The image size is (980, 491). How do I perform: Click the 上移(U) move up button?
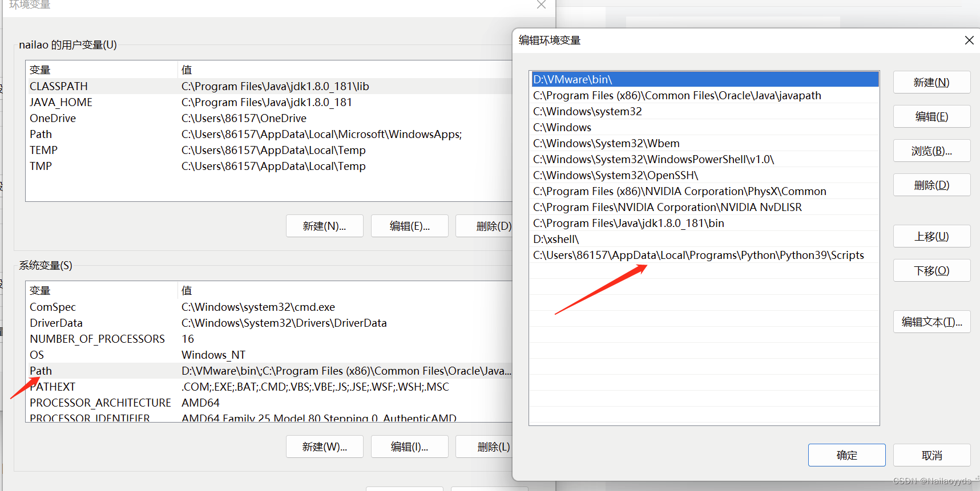pyautogui.click(x=931, y=236)
